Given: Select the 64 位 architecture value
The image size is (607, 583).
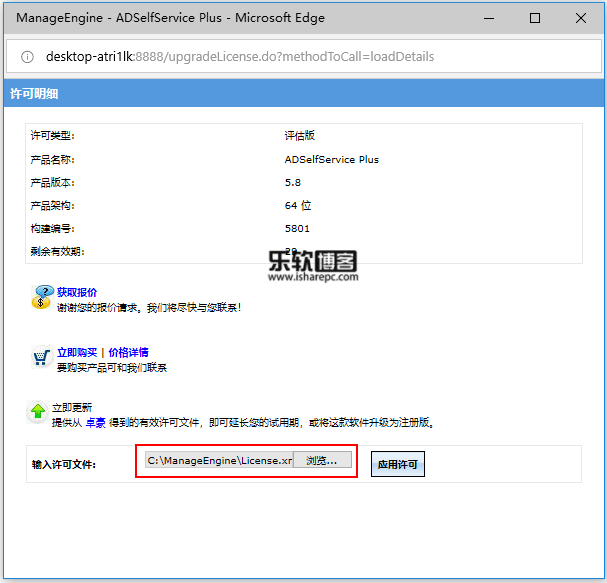Looking at the screenshot, I should (x=298, y=205).
